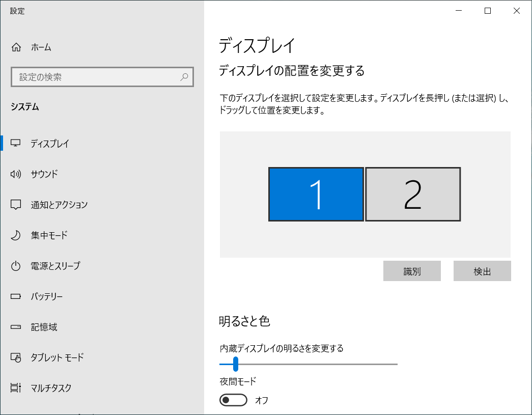This screenshot has height=415, width=532.
Task: Click inside the 設定の検索 search field
Action: [x=92, y=77]
